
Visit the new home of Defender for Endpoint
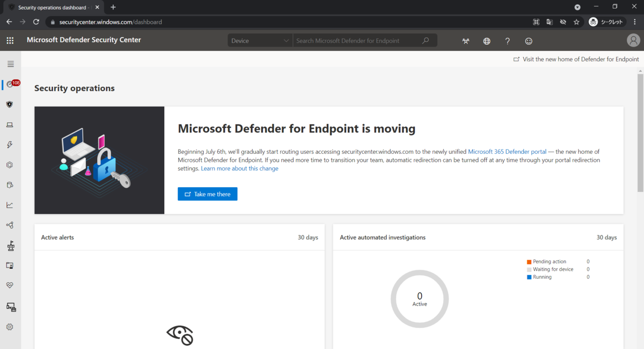576,60
